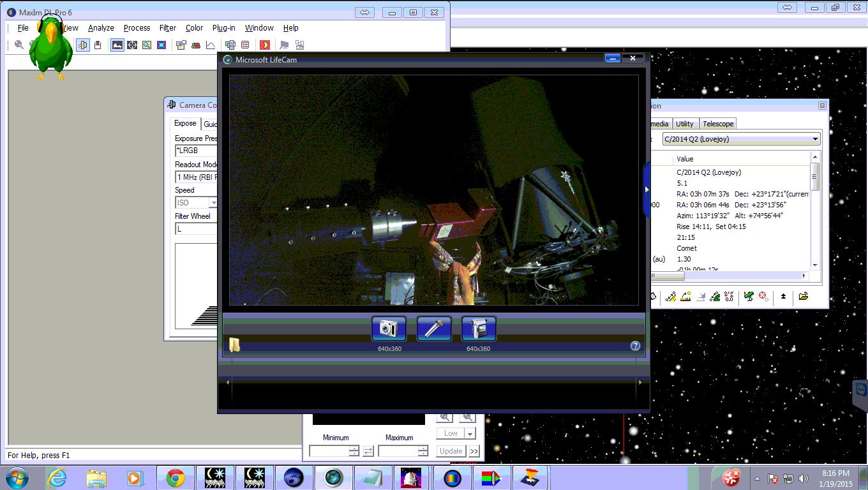868x490 pixels.
Task: Swap Minimum and Maximum values button
Action: click(368, 451)
